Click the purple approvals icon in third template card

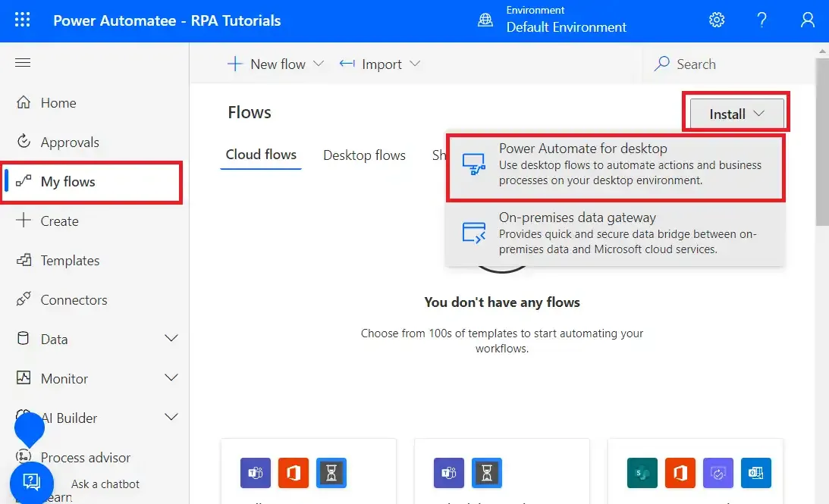(718, 473)
